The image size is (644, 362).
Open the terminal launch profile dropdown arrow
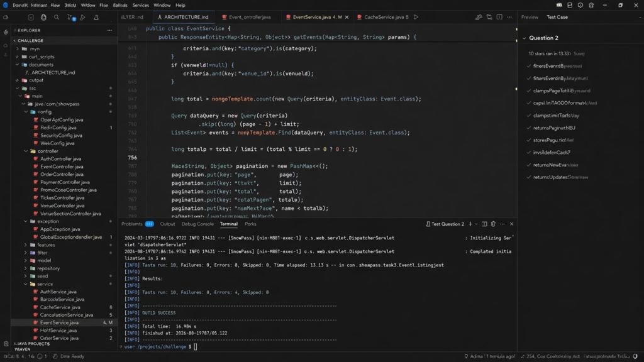(477, 224)
